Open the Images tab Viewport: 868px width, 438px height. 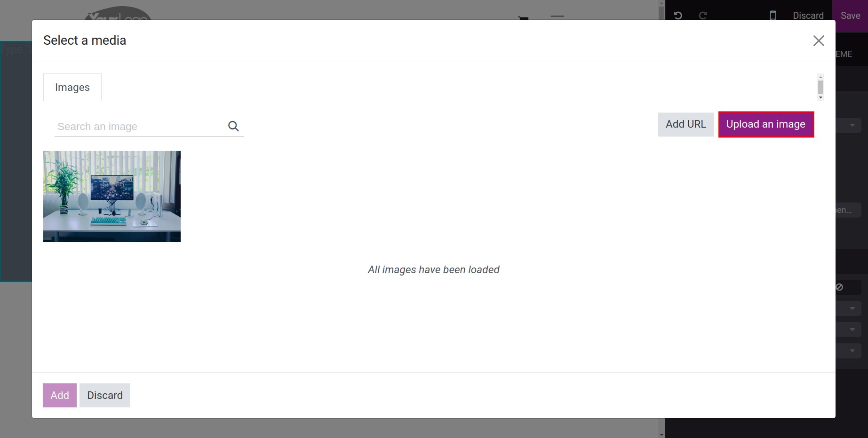tap(72, 87)
